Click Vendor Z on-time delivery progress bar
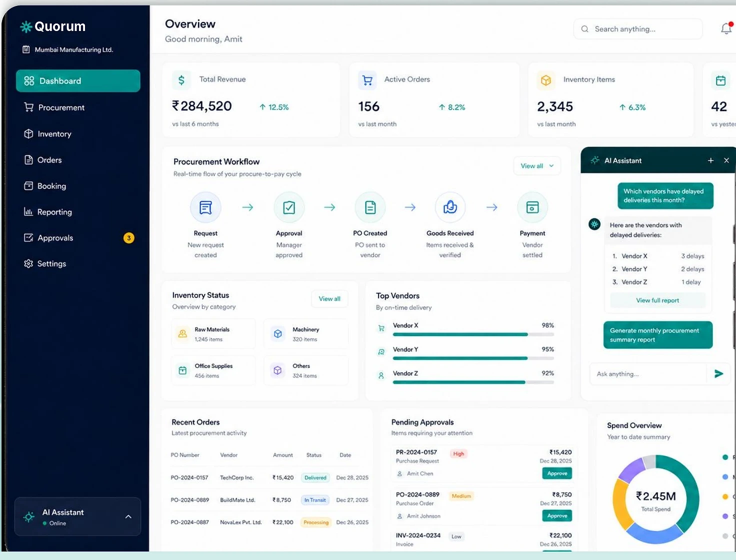This screenshot has height=560, width=736. coord(473,382)
